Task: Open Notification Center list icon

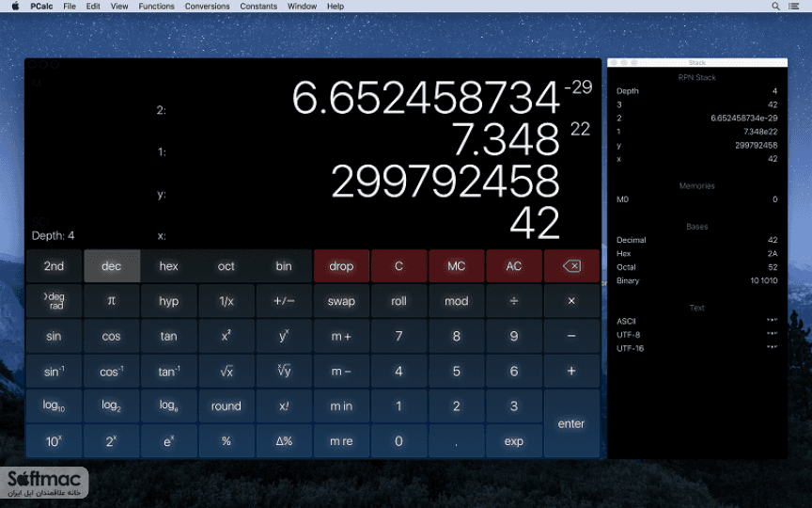Action: pos(793,7)
